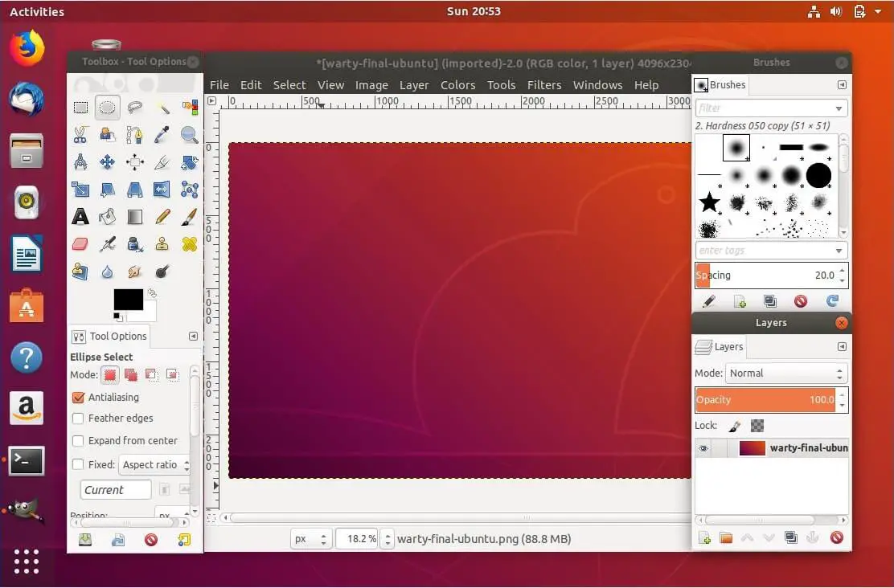Select the Select by Color tool
The height and width of the screenshot is (588, 894).
tap(190, 107)
